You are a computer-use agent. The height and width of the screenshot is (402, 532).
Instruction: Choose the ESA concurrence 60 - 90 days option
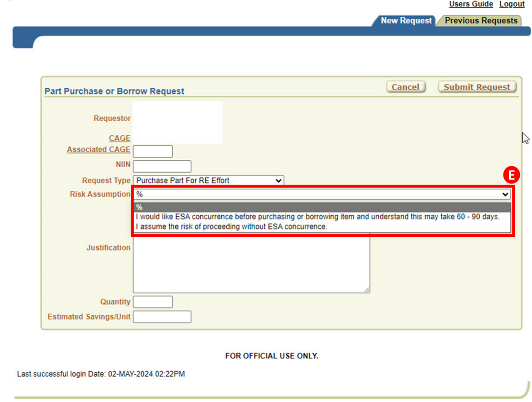coord(318,217)
